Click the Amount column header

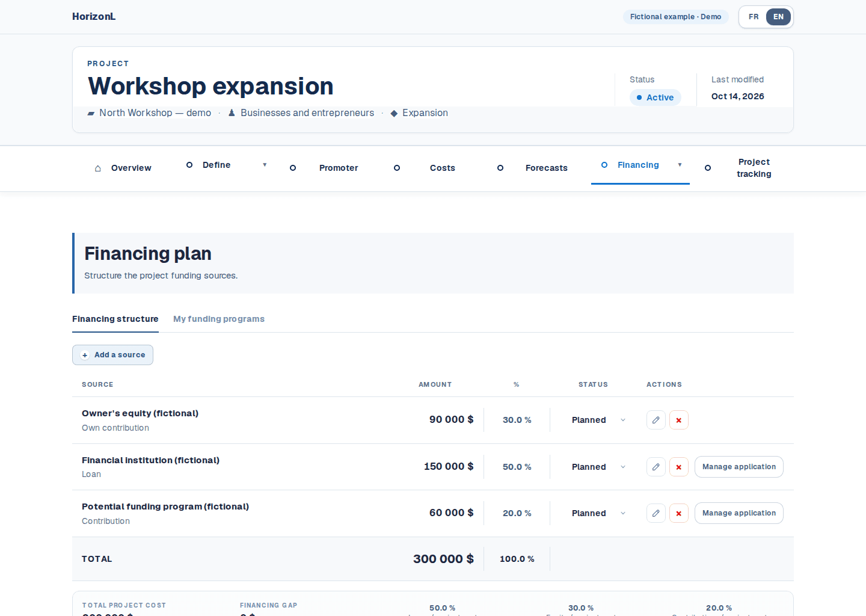(435, 384)
